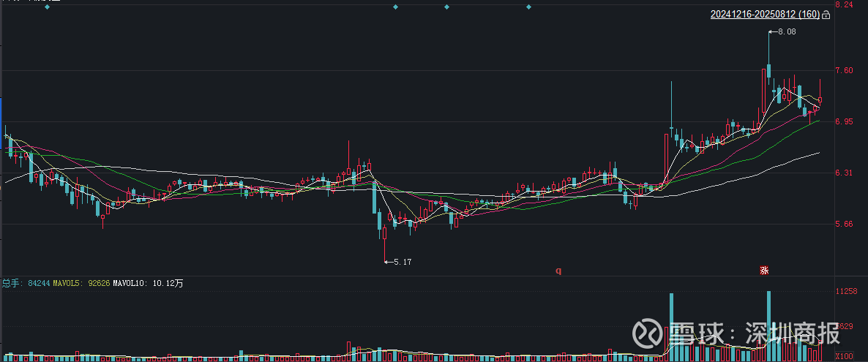Select the 5.17 low price label

(x=403, y=261)
